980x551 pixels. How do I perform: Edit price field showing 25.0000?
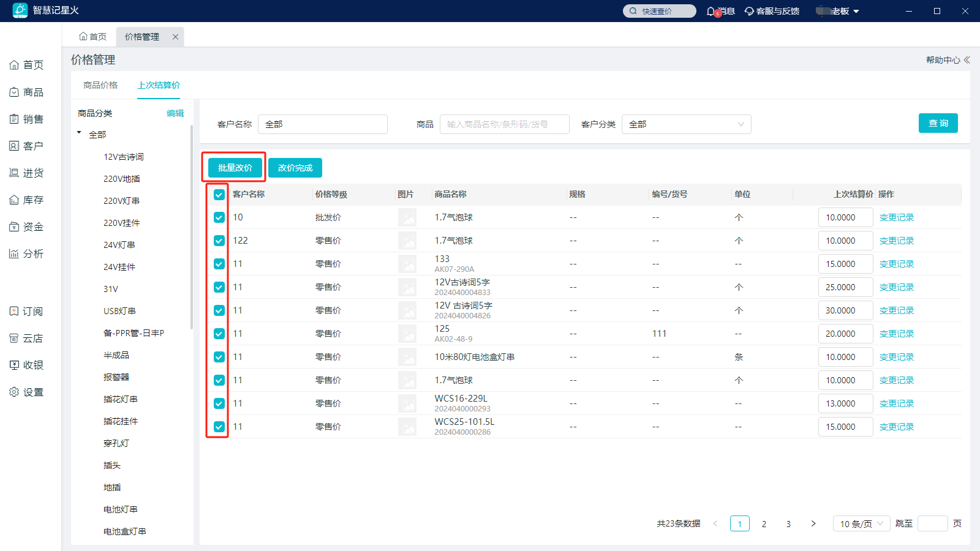point(846,287)
